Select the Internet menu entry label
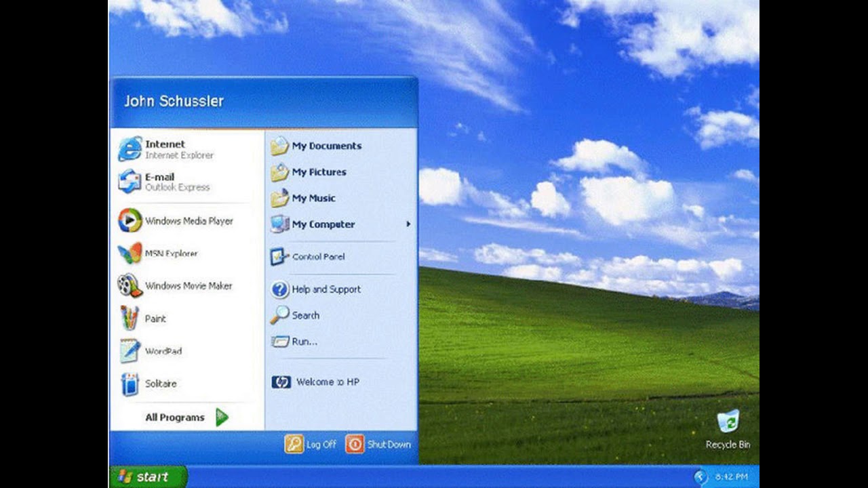This screenshot has width=868, height=488. (x=165, y=144)
